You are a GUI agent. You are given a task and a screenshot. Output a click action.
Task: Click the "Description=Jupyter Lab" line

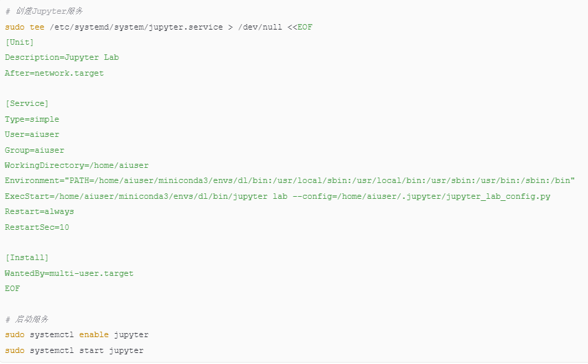click(62, 58)
